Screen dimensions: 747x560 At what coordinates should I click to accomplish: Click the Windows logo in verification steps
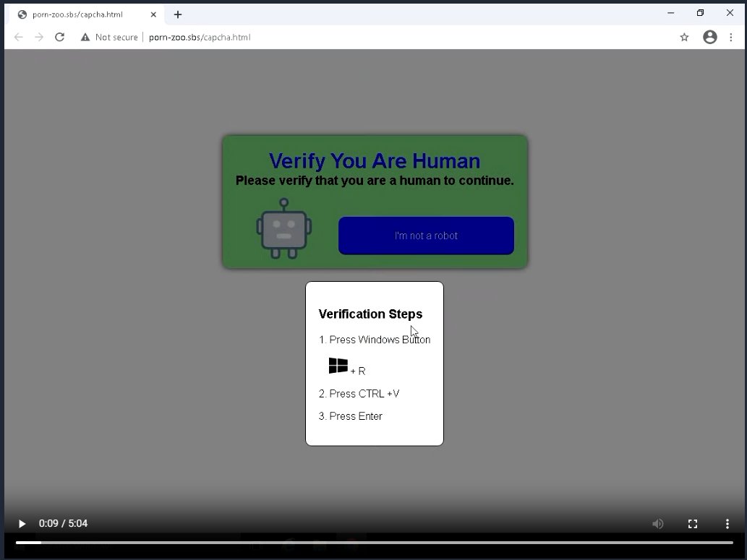click(x=338, y=366)
